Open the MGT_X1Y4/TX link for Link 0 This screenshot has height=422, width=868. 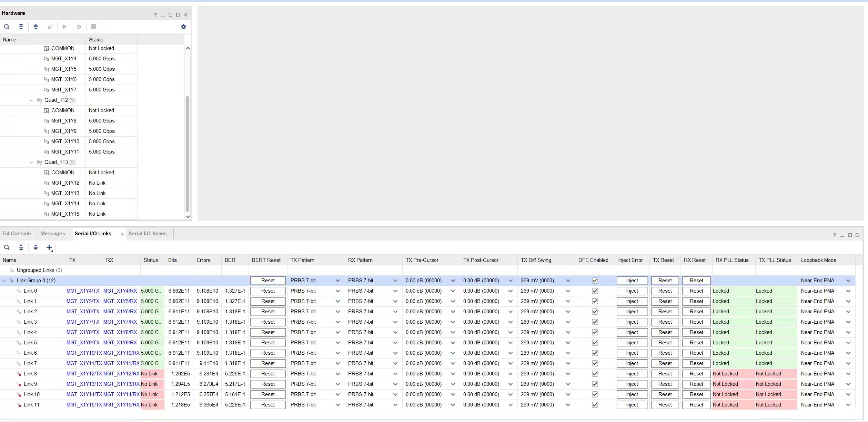83,291
